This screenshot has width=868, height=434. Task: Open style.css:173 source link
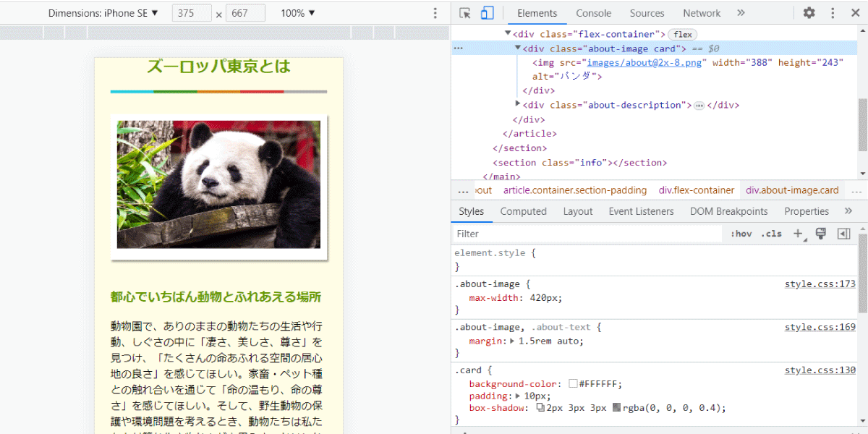point(820,284)
